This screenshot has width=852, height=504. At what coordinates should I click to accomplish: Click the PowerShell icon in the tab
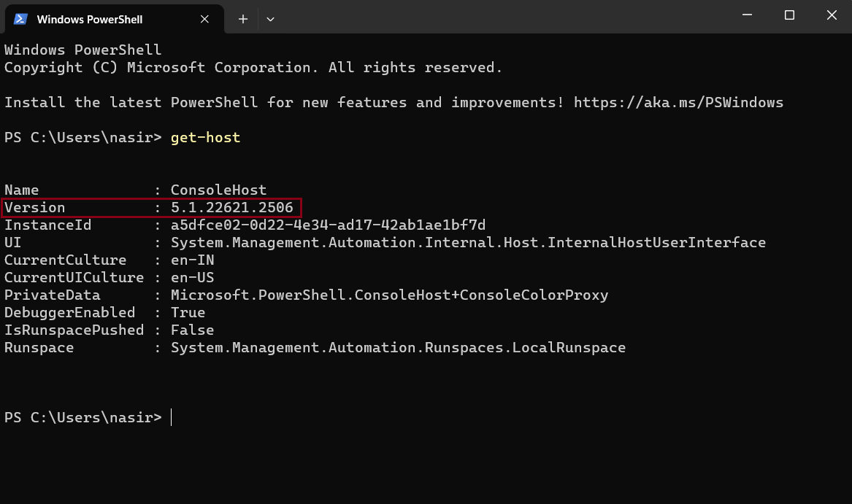pyautogui.click(x=20, y=19)
